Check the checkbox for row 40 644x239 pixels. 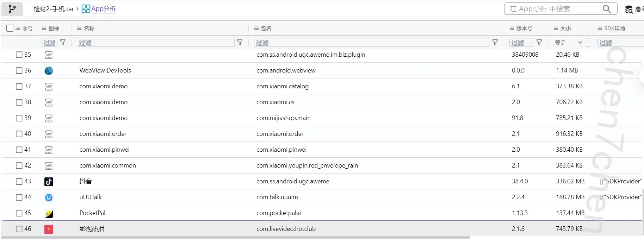[x=19, y=134]
